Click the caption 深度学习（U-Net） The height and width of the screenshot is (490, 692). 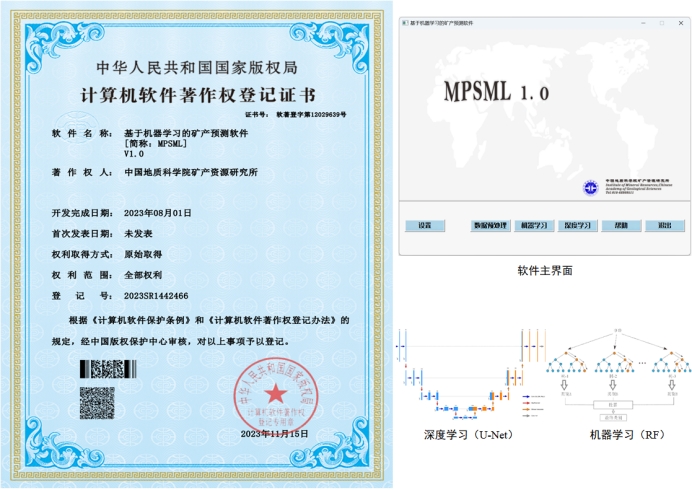(468, 435)
